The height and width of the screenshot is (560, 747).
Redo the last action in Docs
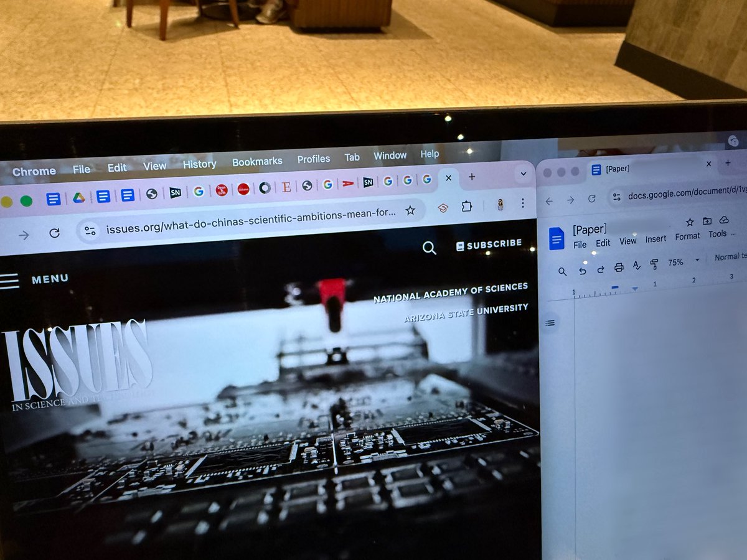tap(601, 269)
